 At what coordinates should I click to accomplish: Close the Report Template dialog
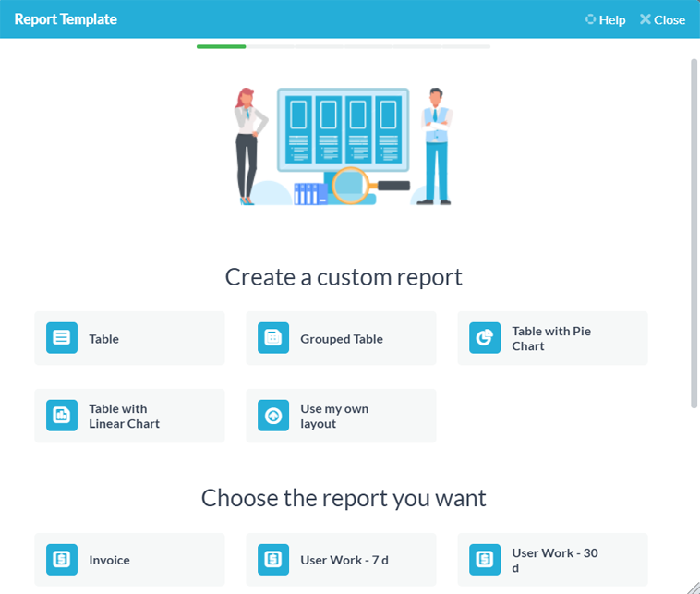pyautogui.click(x=662, y=19)
